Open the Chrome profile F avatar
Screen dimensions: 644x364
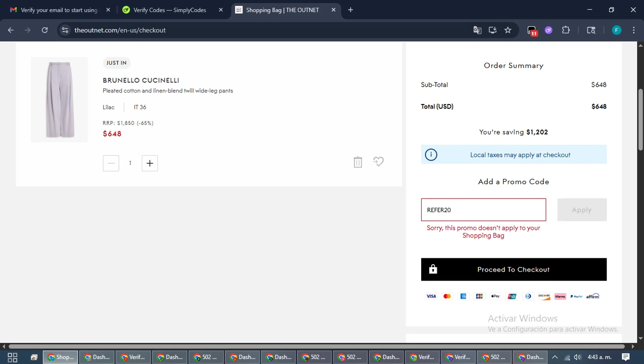coord(617,30)
